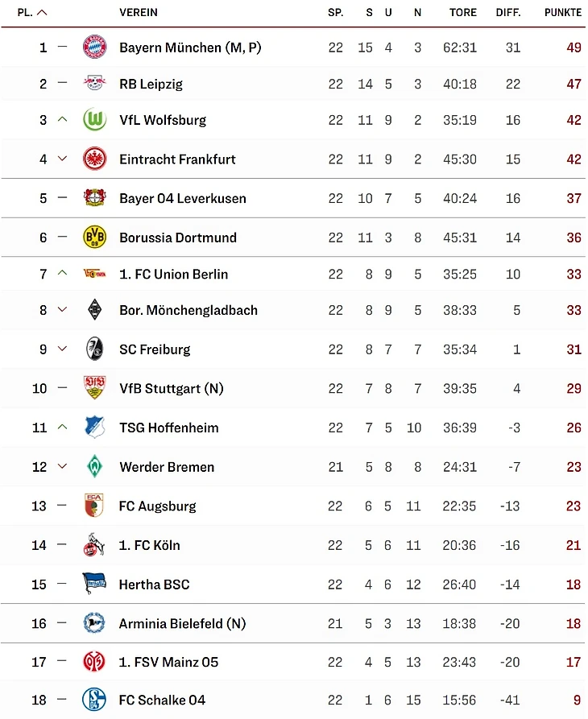Click the Eintracht Frankfurt eagle crest
The image size is (588, 719).
(x=94, y=159)
